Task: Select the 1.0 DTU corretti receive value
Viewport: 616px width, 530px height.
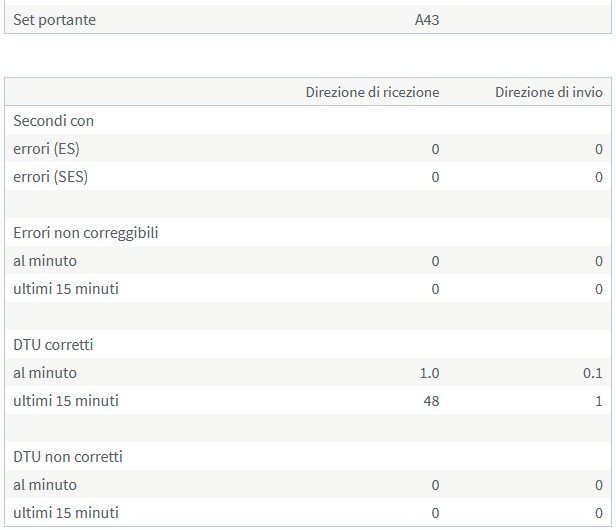Action: tap(429, 372)
